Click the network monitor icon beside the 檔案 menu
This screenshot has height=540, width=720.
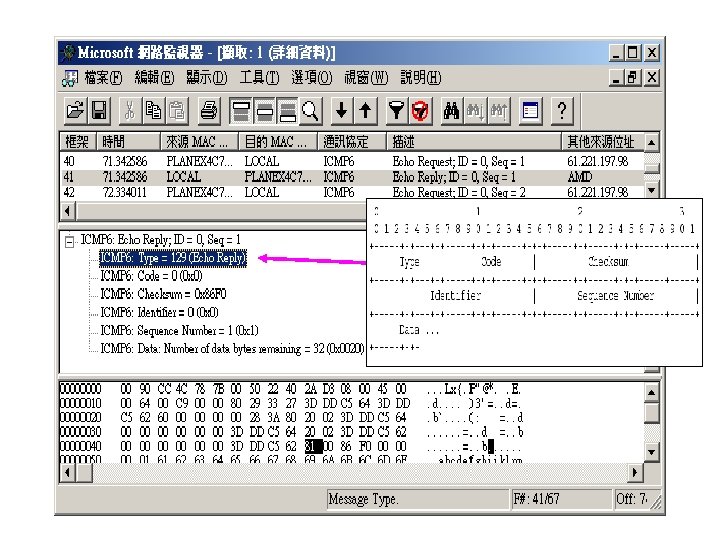[x=70, y=78]
